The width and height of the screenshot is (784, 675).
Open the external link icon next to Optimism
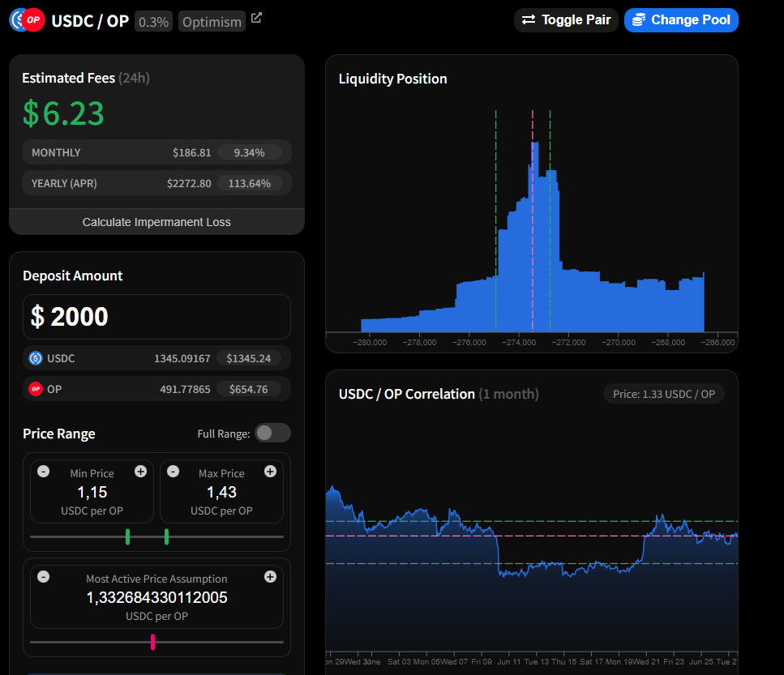click(x=256, y=18)
